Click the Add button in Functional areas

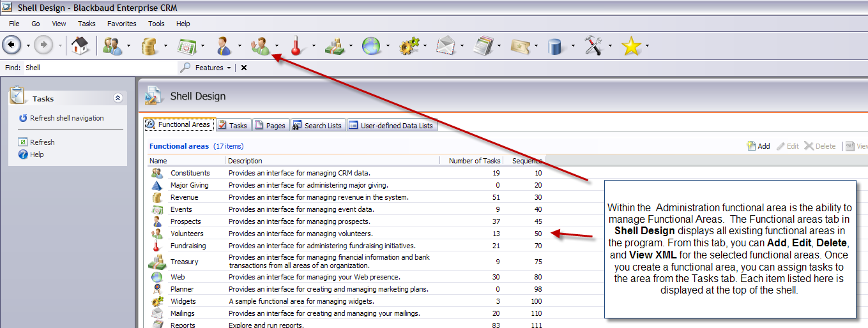759,146
